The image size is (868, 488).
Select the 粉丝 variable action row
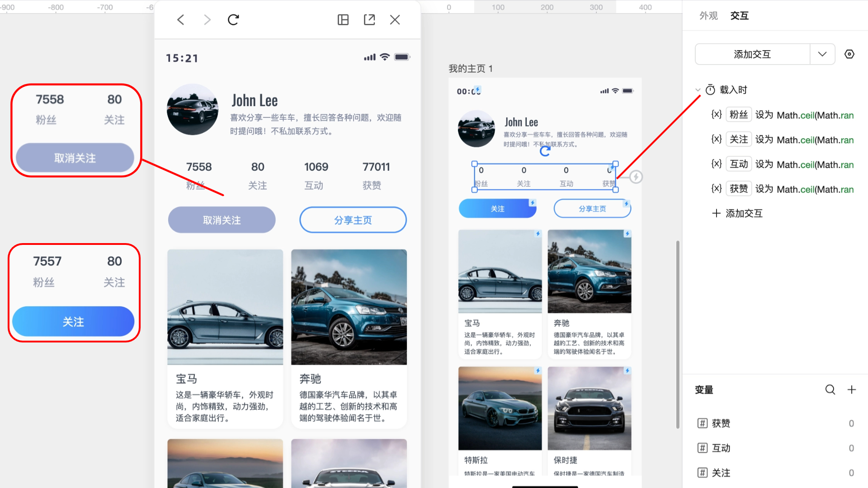pyautogui.click(x=782, y=115)
